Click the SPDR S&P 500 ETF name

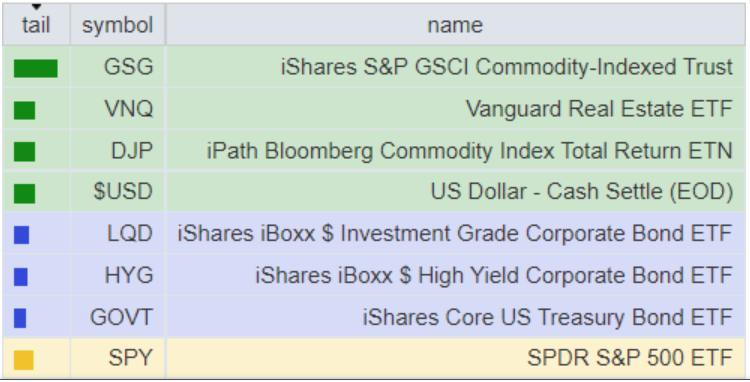click(630, 357)
